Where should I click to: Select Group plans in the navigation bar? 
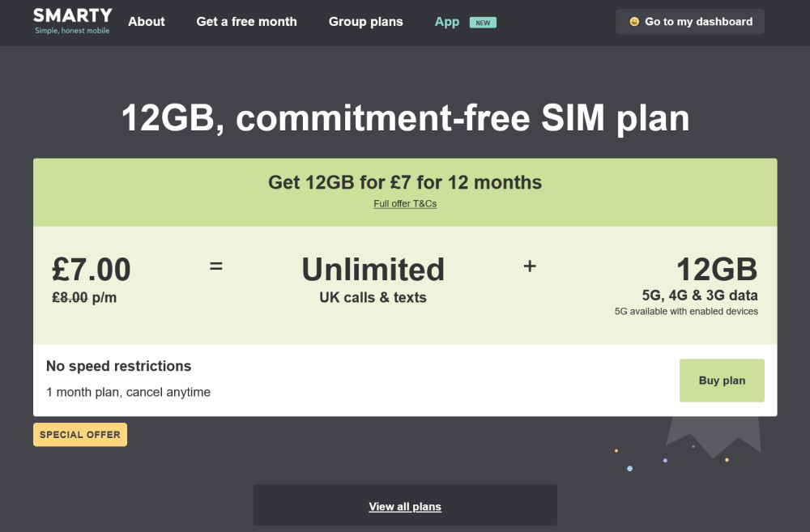coord(365,22)
